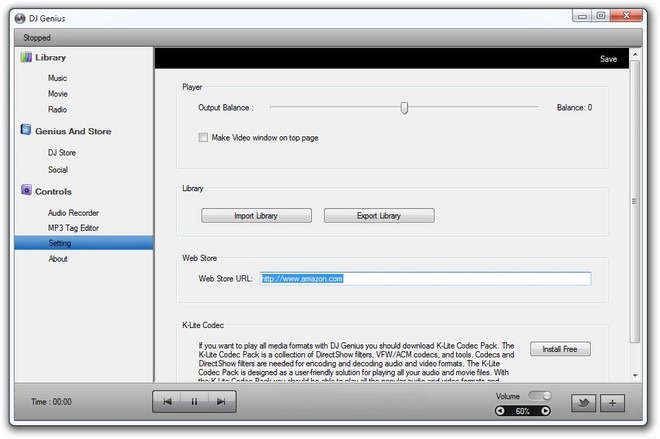Viewport: 660px width, 439px height.
Task: Click the Stopped status text
Action: click(x=37, y=38)
